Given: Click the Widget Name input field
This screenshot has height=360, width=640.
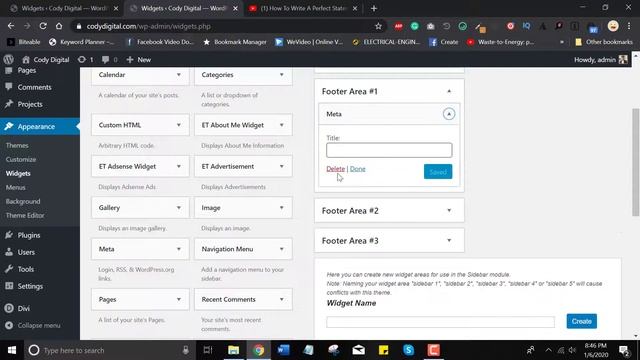Looking at the screenshot, I should click(x=440, y=322).
